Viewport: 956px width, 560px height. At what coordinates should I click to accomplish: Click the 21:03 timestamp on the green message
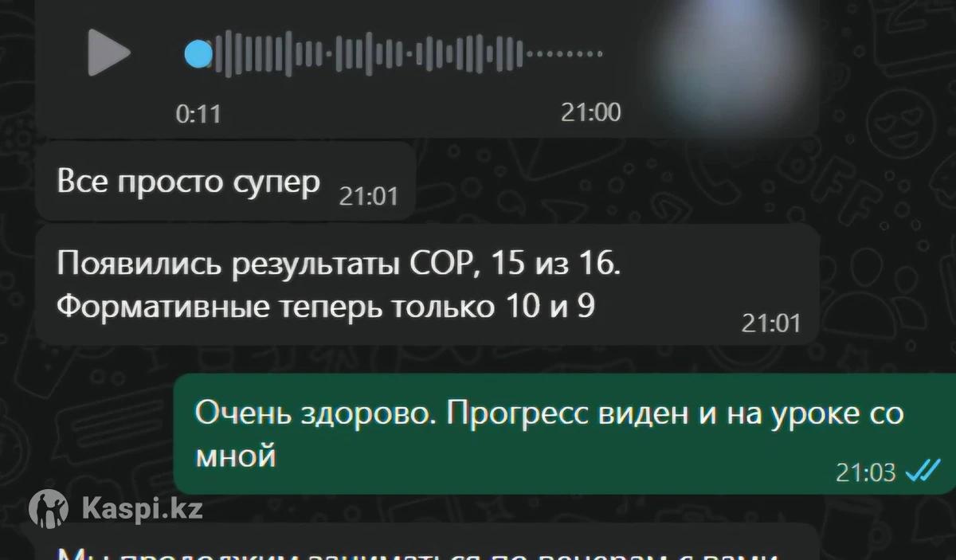pyautogui.click(x=866, y=472)
